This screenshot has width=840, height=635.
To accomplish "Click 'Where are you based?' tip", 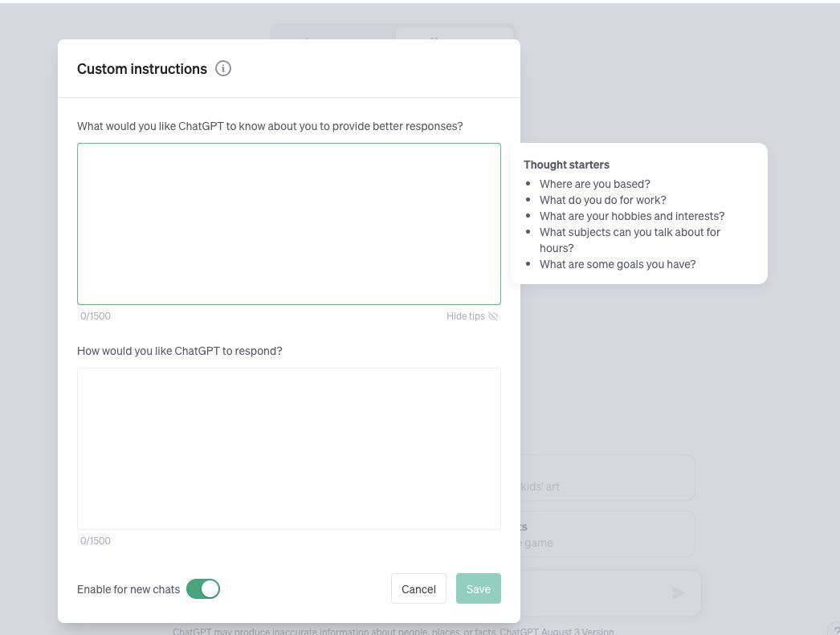I will pos(594,184).
